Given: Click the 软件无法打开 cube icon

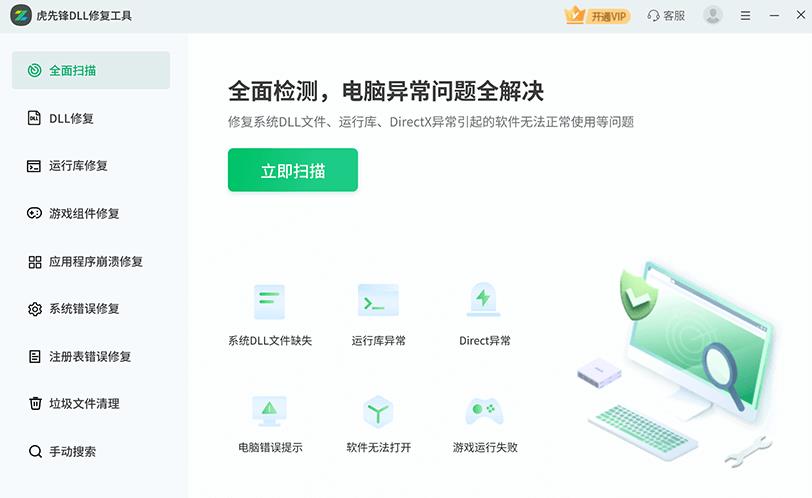Looking at the screenshot, I should coord(378,412).
